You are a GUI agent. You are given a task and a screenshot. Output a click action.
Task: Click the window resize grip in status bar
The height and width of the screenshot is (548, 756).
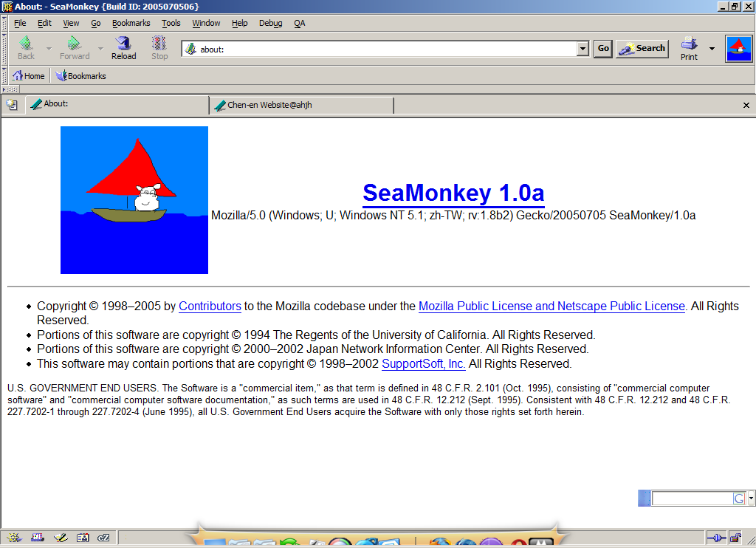(x=749, y=540)
